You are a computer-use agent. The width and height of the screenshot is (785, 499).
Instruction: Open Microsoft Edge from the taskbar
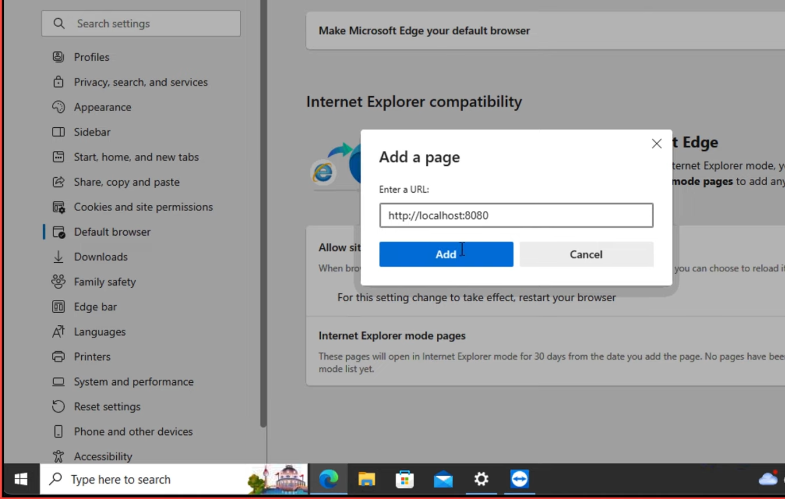pos(329,479)
